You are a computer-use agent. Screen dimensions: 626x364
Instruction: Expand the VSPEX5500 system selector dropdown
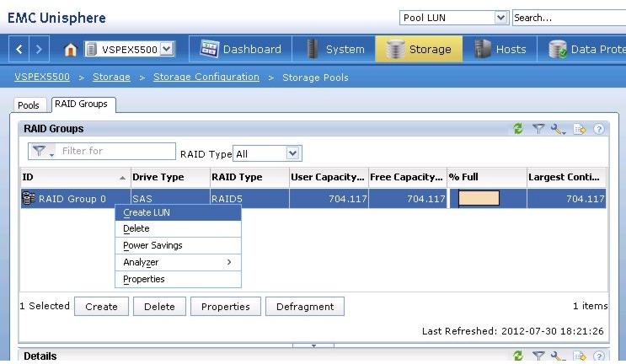[167, 49]
